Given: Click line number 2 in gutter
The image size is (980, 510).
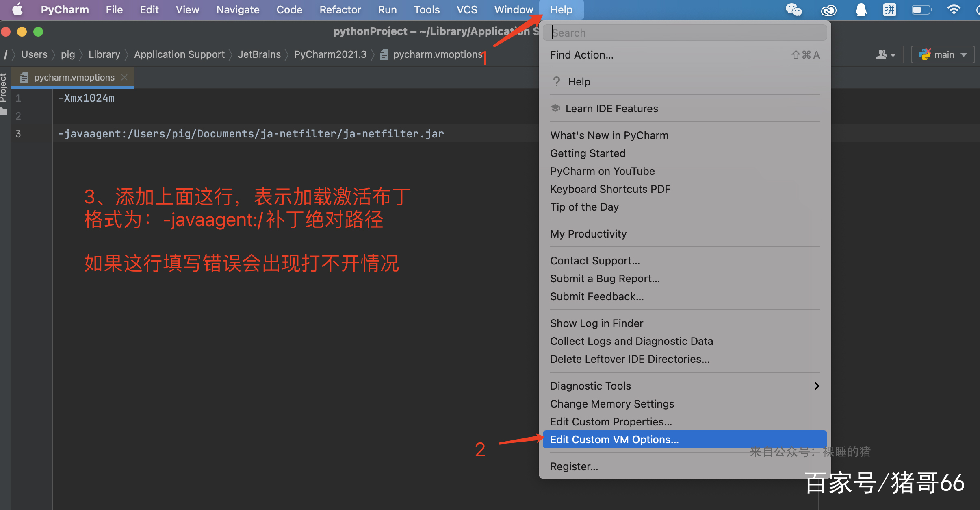Looking at the screenshot, I should (x=18, y=116).
